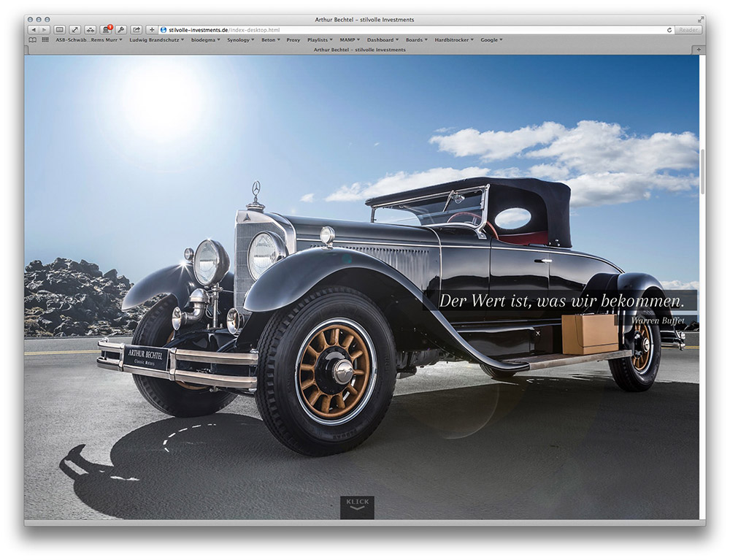
Task: Open the Beton bookmarks dropdown
Action: point(271,40)
